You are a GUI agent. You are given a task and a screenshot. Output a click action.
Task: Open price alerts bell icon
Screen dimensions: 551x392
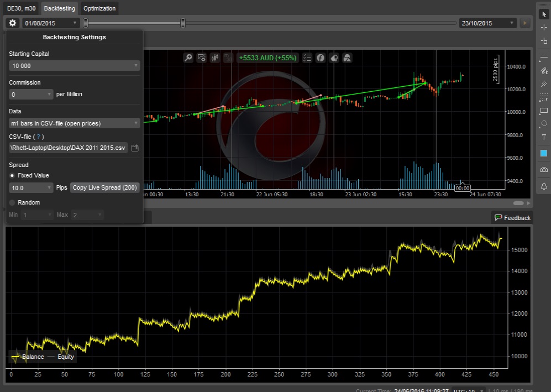(x=544, y=186)
